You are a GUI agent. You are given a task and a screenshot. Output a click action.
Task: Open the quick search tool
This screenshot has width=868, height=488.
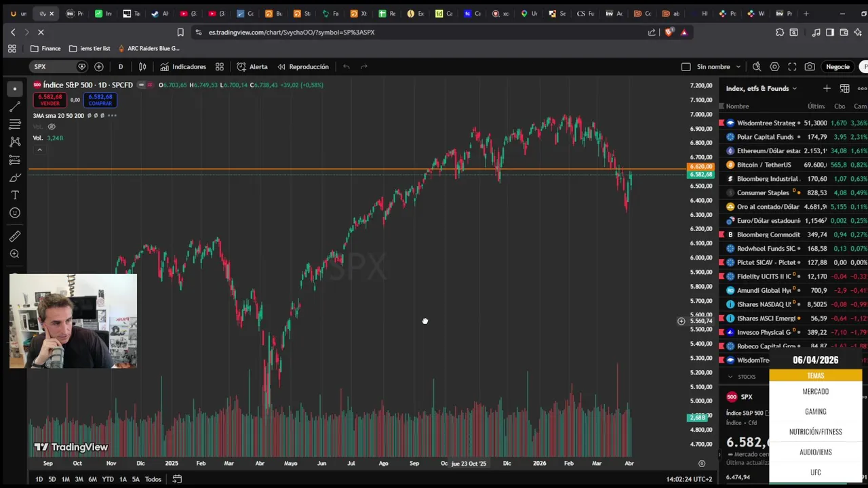click(757, 66)
